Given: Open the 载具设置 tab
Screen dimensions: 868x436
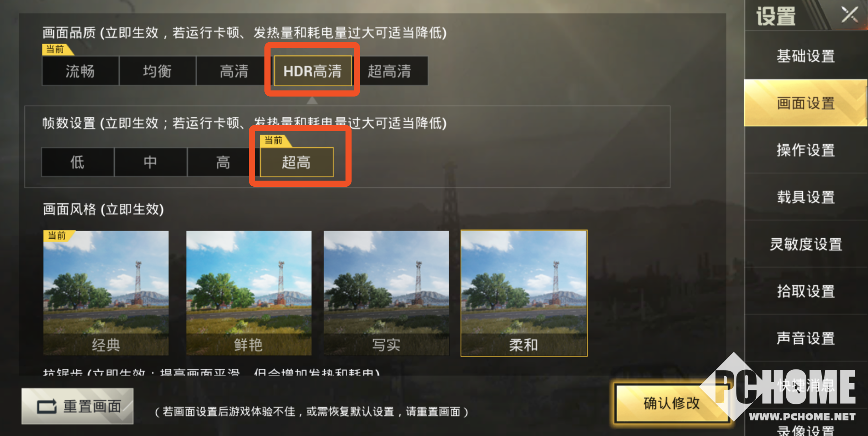Looking at the screenshot, I should click(806, 197).
